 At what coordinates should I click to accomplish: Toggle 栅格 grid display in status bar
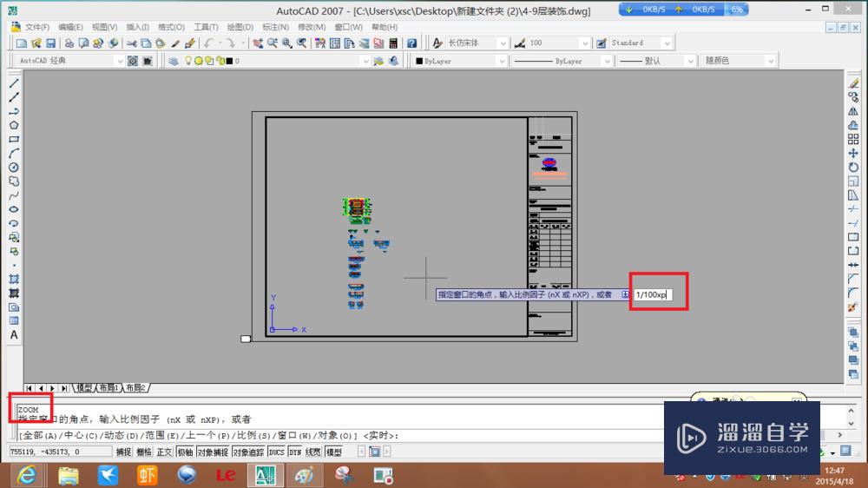[x=144, y=452]
